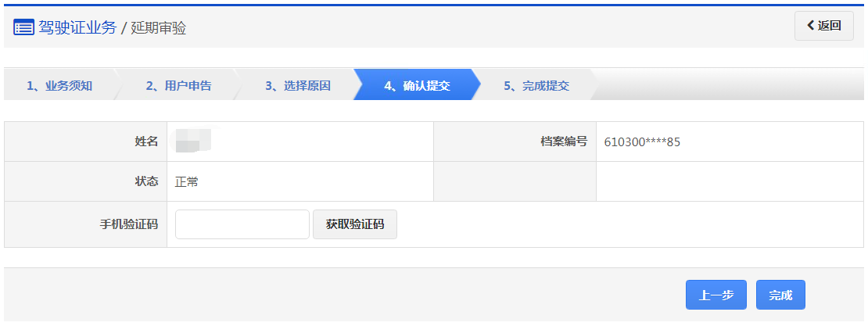Click the 状态 value 正常
The image size is (868, 326).
pyautogui.click(x=187, y=181)
